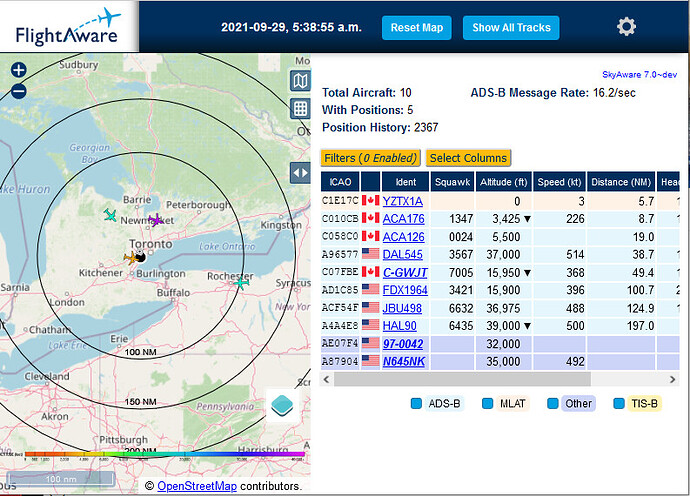Click the date and time display
Screen dimensions: 690x496
pyautogui.click(x=291, y=27)
